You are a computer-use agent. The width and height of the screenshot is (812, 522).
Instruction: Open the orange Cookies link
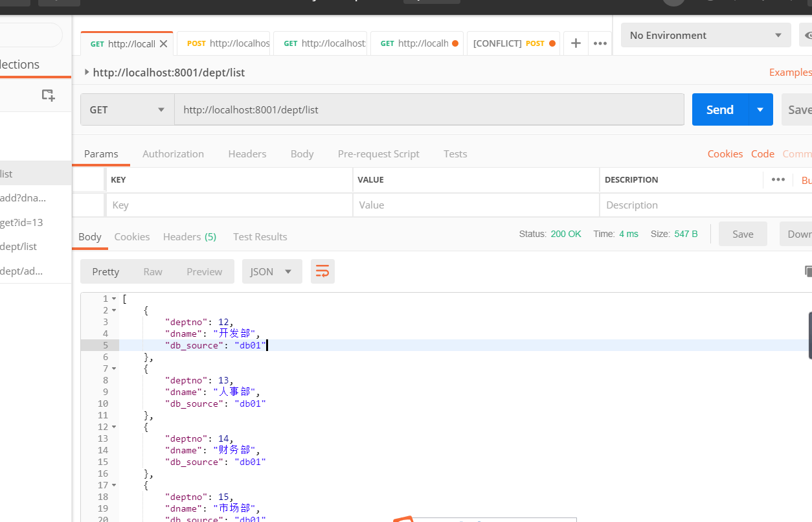coord(725,153)
